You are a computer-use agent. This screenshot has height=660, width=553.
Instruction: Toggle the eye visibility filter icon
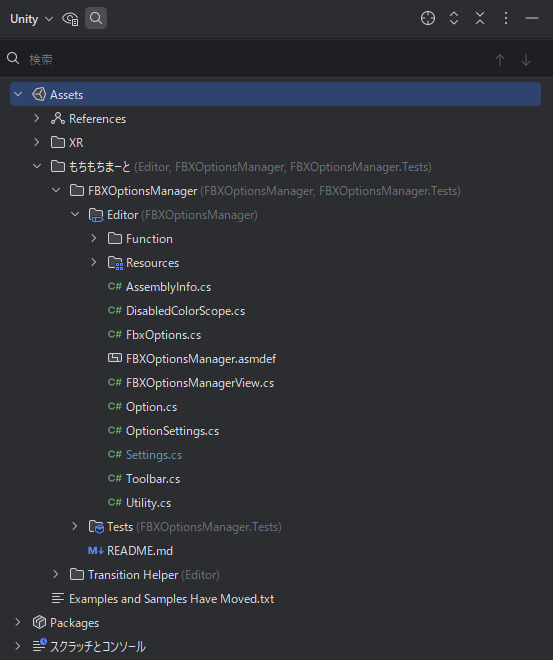pos(70,19)
